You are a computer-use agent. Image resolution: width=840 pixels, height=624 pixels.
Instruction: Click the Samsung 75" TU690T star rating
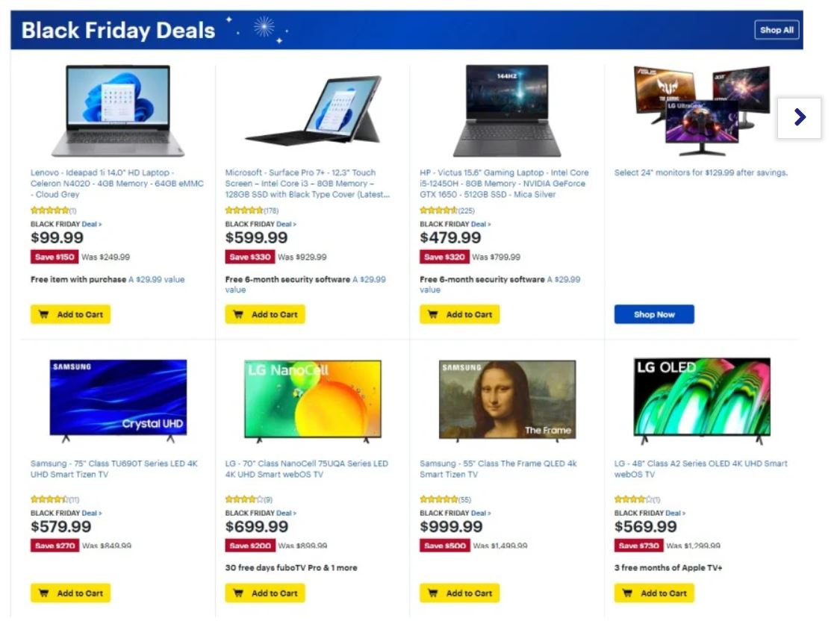(50, 499)
